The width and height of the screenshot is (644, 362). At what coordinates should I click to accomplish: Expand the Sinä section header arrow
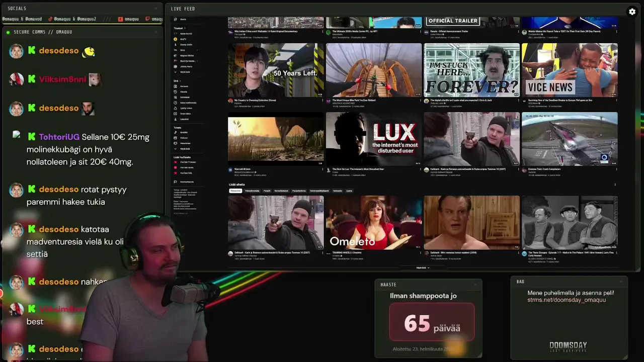tap(180, 80)
